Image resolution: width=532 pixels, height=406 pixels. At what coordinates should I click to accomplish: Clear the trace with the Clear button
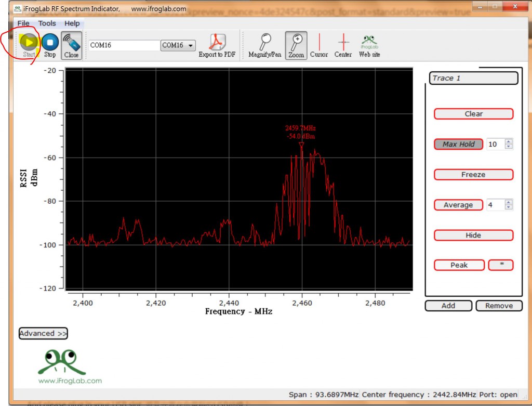474,114
